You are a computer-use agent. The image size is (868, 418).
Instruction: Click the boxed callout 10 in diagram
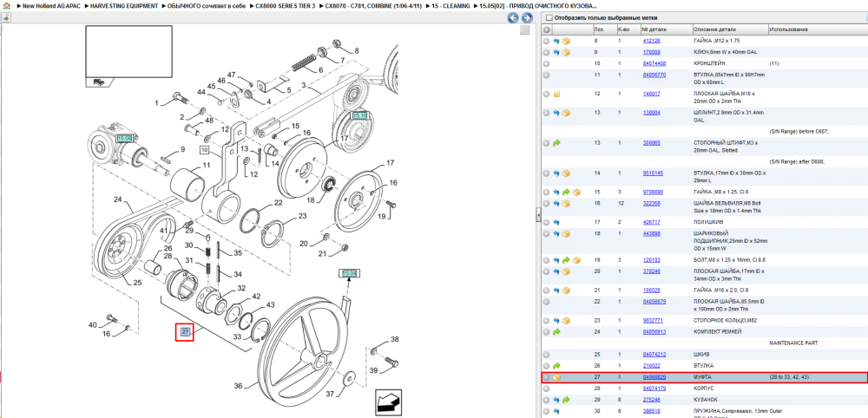click(x=204, y=150)
